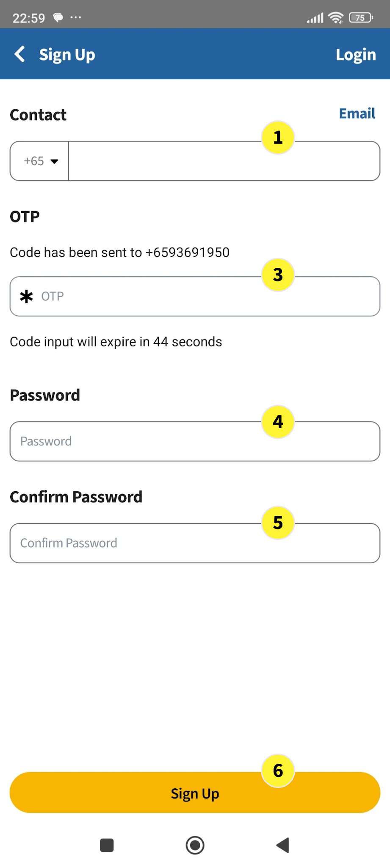Tap the back arrow in header

(x=19, y=54)
